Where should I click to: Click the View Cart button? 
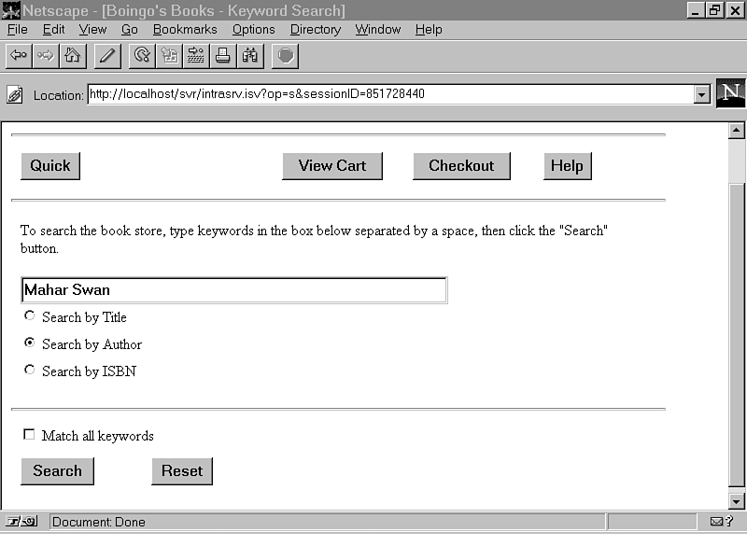coord(332,166)
